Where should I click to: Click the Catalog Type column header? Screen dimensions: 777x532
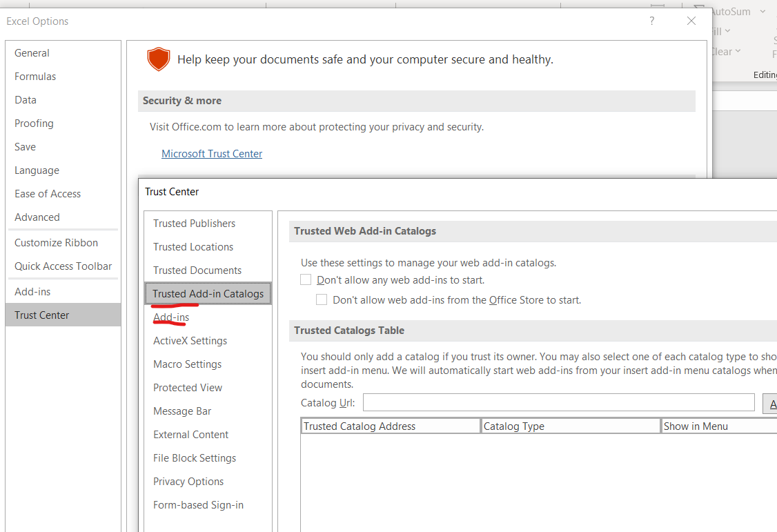[x=570, y=426]
